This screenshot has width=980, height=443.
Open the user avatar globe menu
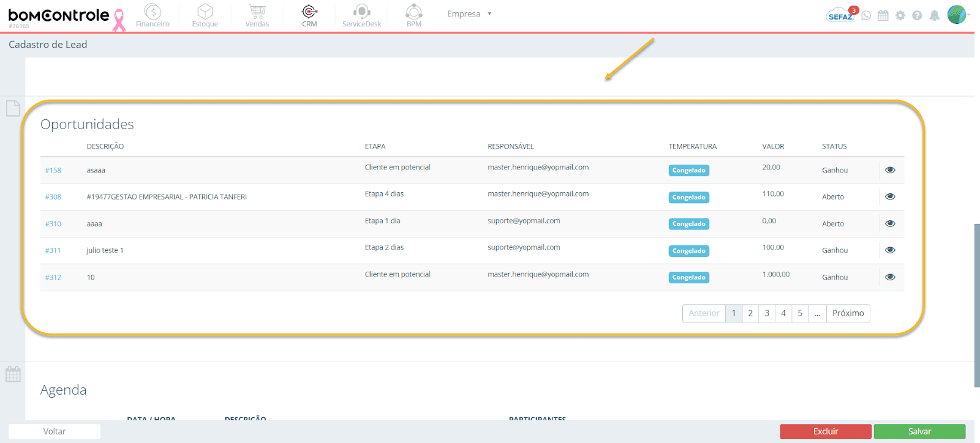pyautogui.click(x=957, y=14)
